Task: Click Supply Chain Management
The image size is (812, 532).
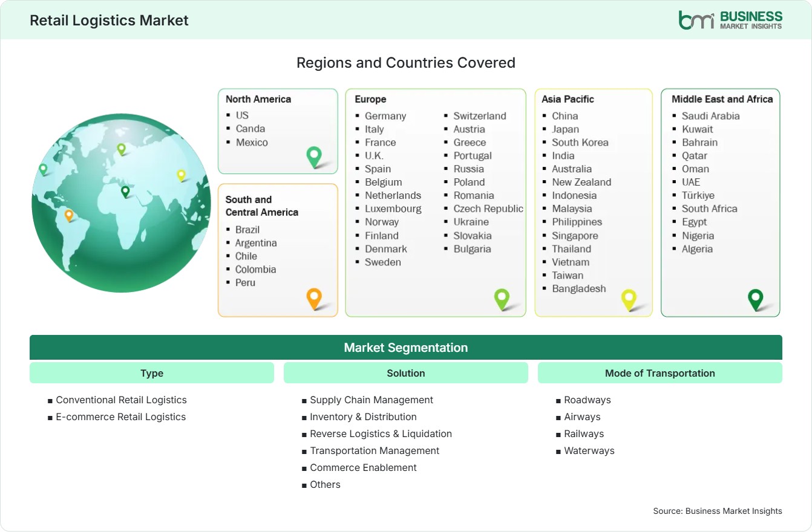Action: (372, 400)
